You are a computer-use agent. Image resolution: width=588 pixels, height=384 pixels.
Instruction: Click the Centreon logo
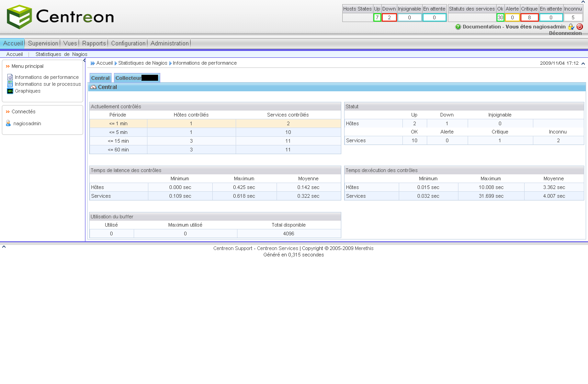click(x=60, y=17)
